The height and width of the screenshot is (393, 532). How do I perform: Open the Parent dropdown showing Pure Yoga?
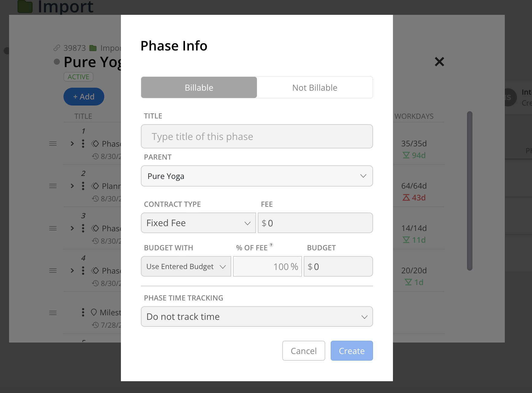click(257, 176)
